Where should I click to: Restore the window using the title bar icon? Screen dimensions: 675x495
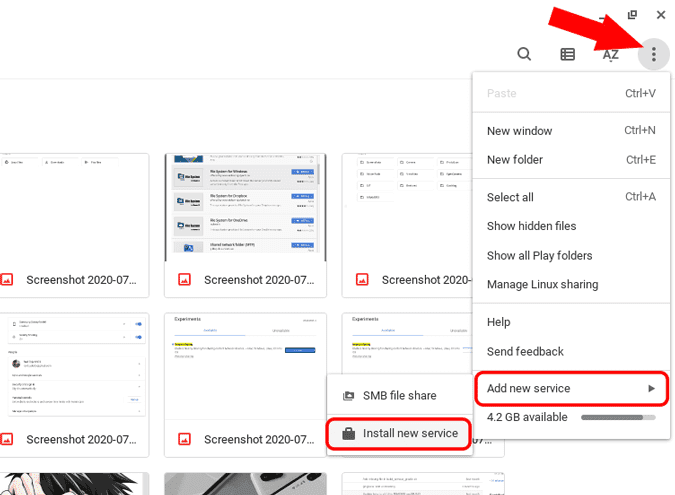point(632,15)
